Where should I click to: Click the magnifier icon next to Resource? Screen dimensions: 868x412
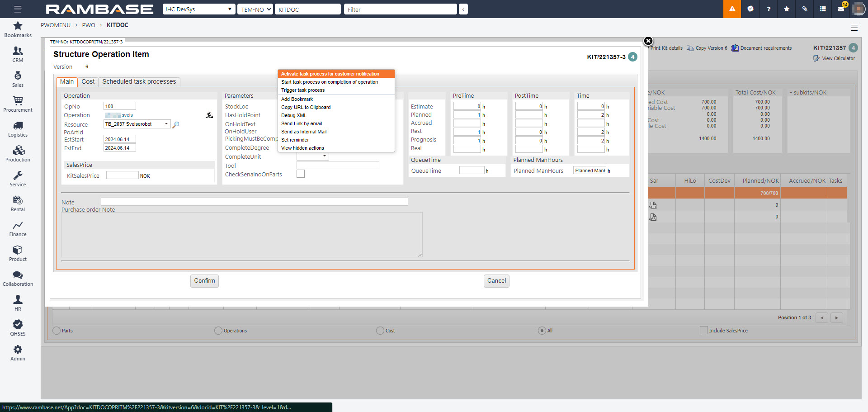click(176, 124)
